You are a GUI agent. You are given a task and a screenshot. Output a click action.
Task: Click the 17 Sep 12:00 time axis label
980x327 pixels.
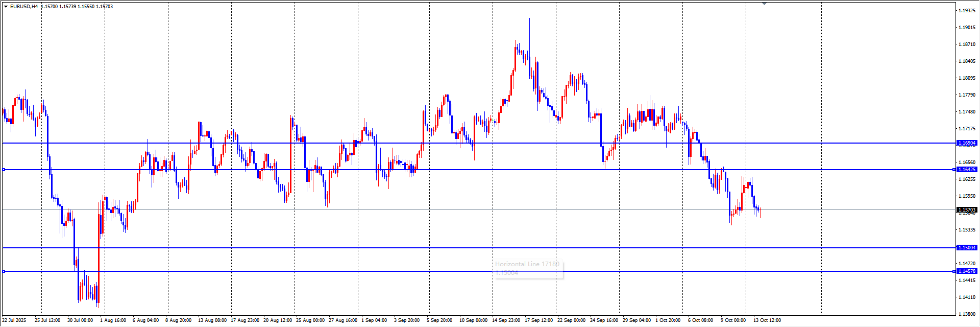point(538,320)
